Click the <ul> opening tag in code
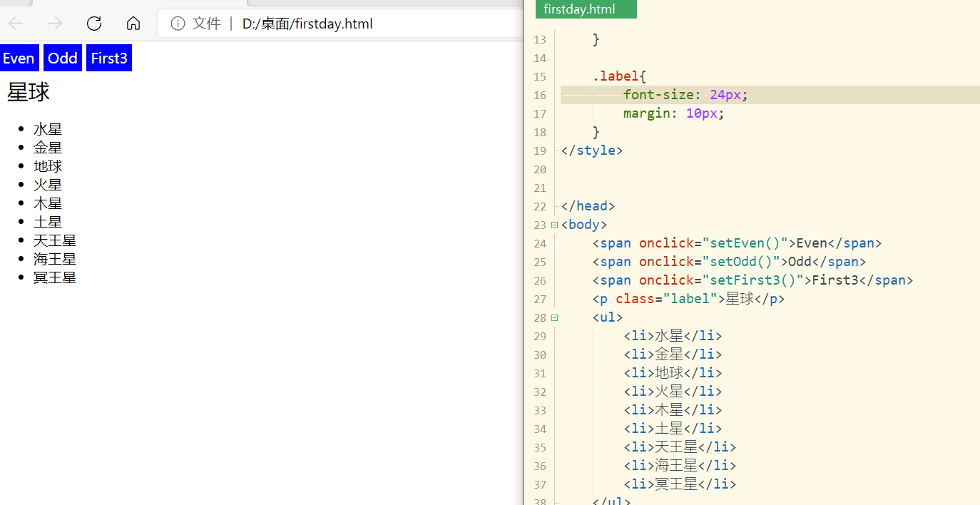The image size is (980, 505). 608,317
